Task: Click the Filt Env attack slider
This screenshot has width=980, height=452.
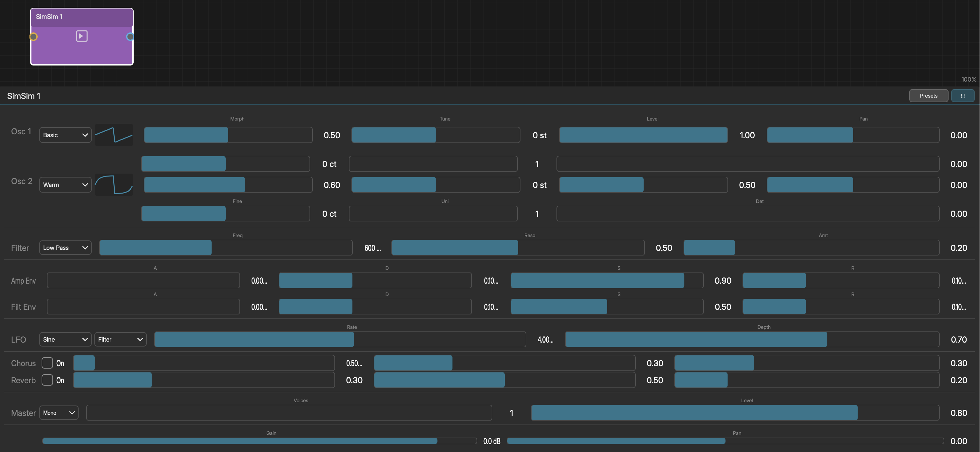Action: 143,307
